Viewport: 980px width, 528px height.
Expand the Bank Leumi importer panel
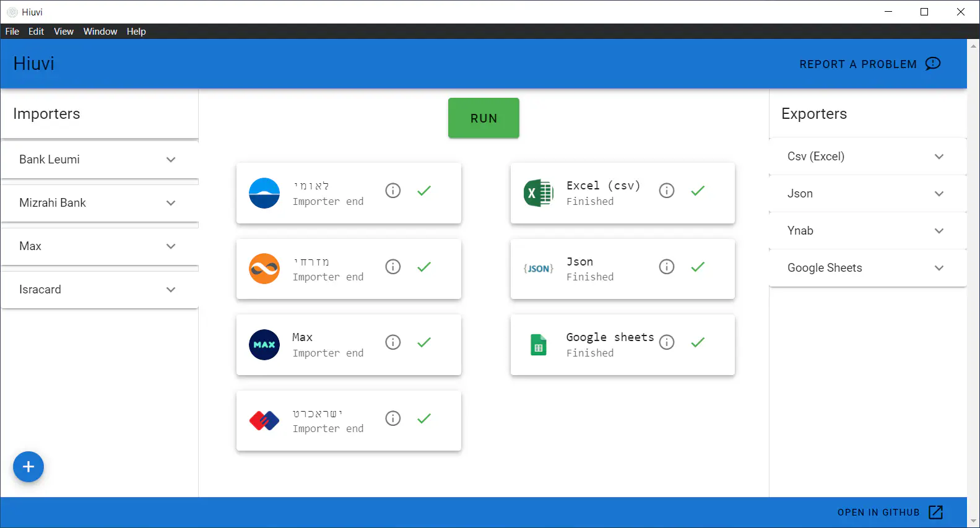(99, 160)
